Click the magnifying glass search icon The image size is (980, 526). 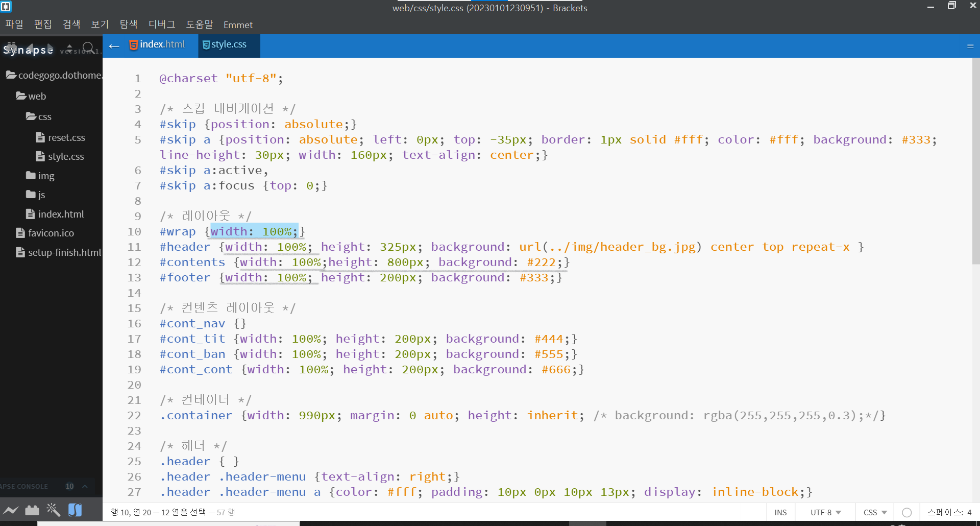pyautogui.click(x=88, y=47)
